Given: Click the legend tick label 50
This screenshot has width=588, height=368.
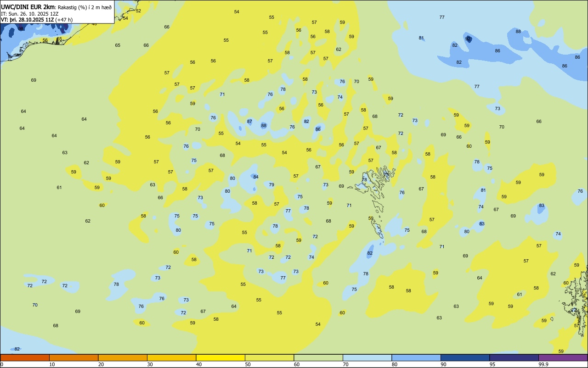Looking at the screenshot, I should click(x=248, y=365).
